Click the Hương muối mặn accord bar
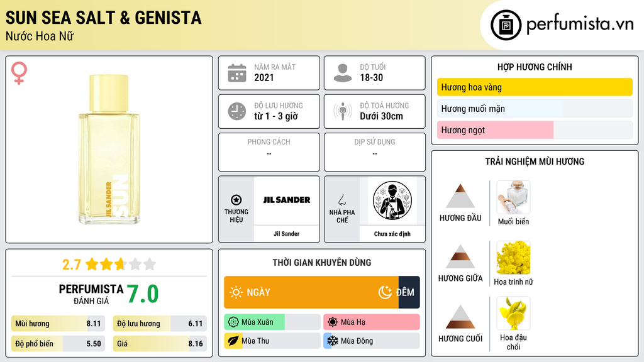Image resolution: width=644 pixels, height=362 pixels. coord(535,108)
